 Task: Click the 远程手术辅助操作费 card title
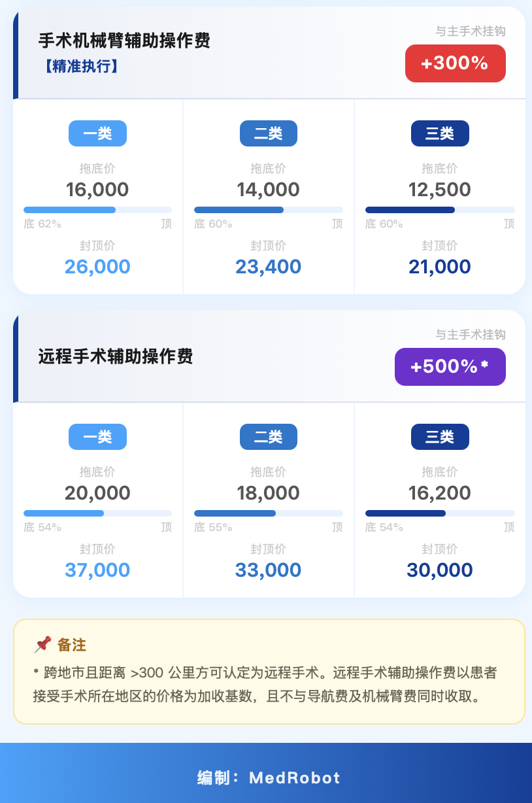(116, 356)
